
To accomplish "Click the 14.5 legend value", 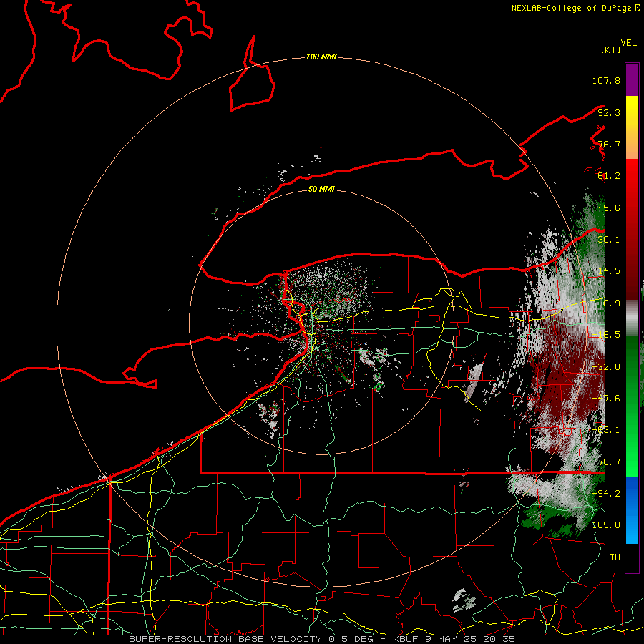I will pos(609,271).
